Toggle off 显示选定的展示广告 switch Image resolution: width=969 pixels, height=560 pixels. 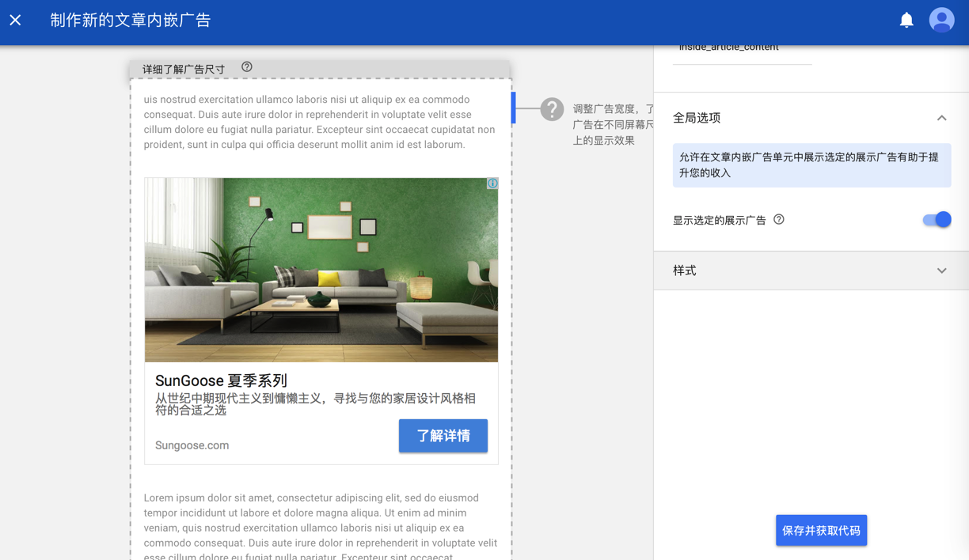937,220
